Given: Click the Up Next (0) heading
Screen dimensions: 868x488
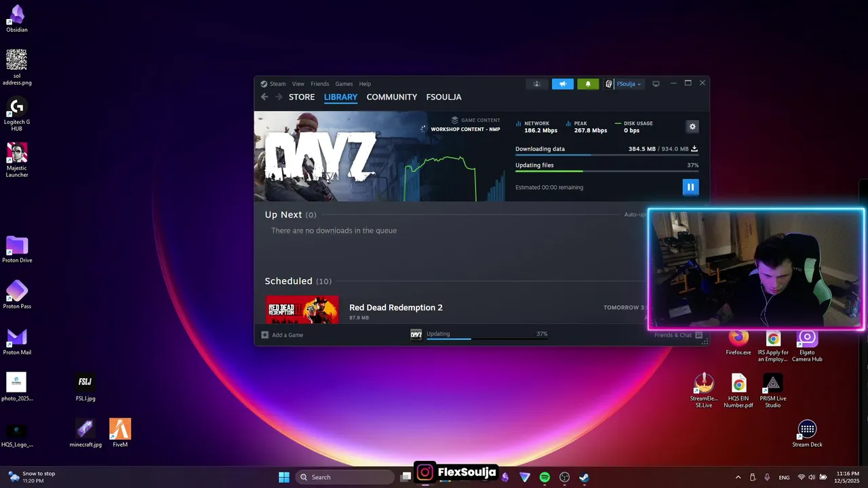Looking at the screenshot, I should pos(291,215).
